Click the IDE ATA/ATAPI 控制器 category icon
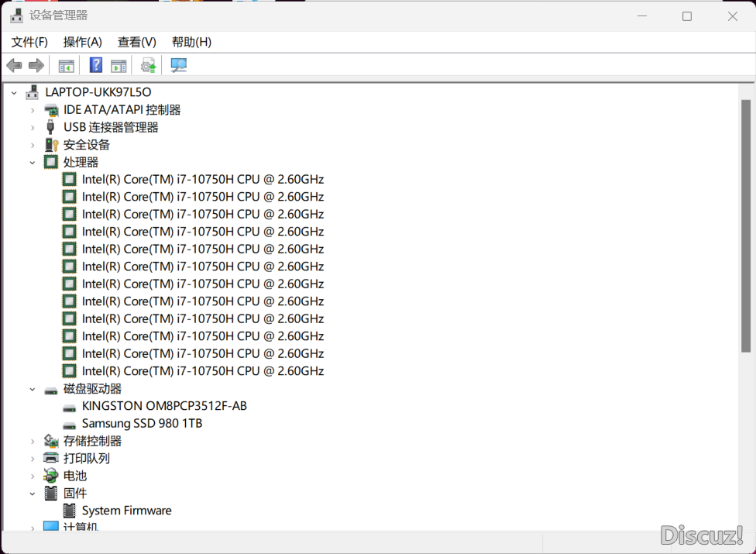The width and height of the screenshot is (756, 554). tap(51, 111)
